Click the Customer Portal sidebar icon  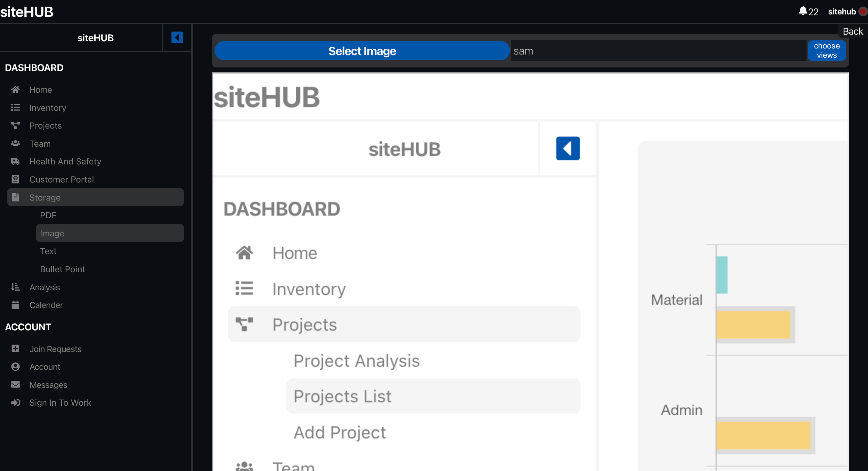tap(16, 179)
